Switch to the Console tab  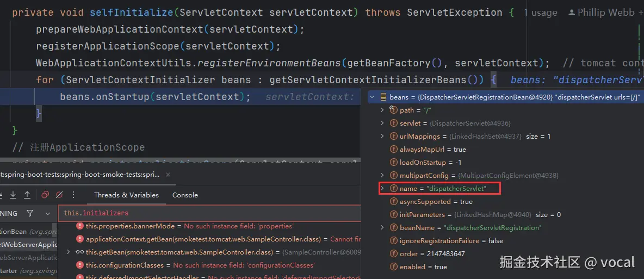[x=185, y=195]
